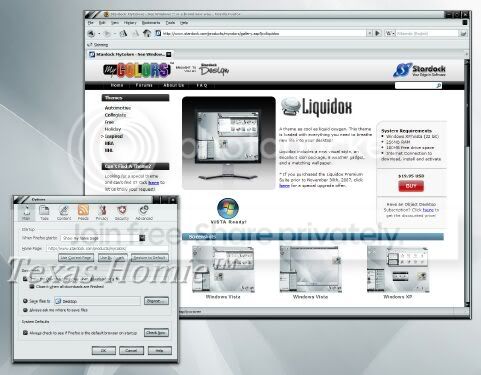Screen dimensions: 481x375
Task: Click the red BUY button
Action: pyautogui.click(x=411, y=186)
